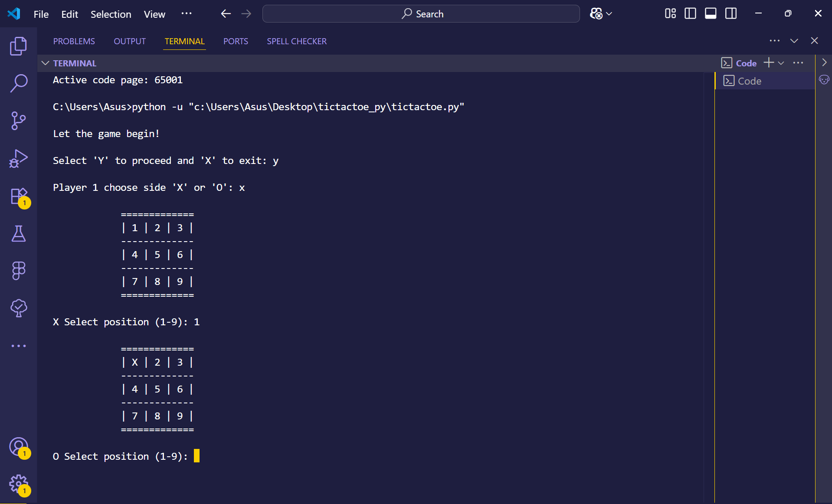Switch to the PORTS tab
The image size is (832, 504).
pyautogui.click(x=236, y=41)
